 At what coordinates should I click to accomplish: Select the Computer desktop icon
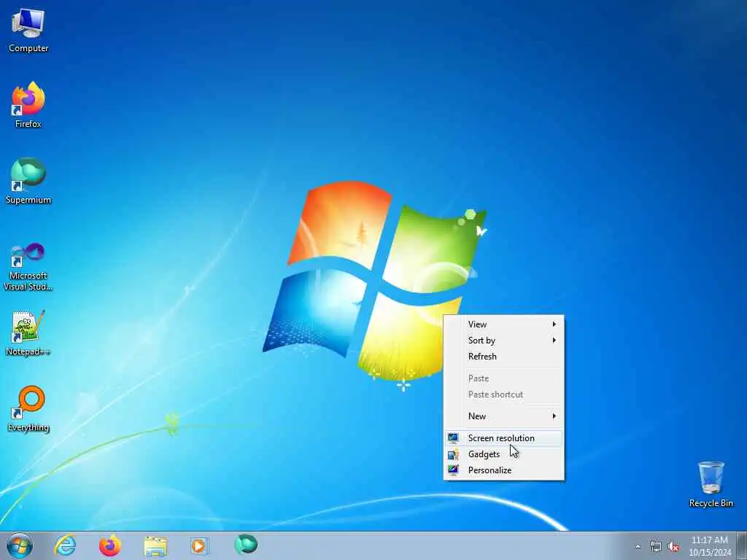tap(28, 30)
